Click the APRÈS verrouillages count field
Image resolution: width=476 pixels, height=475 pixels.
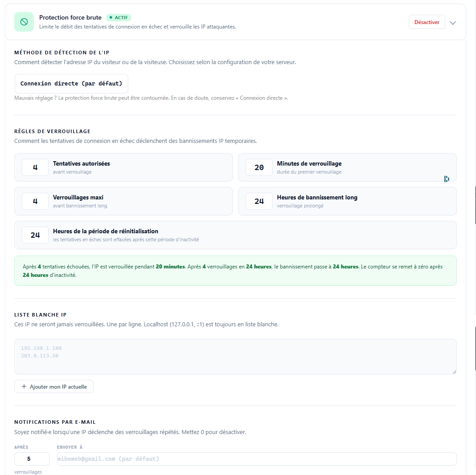click(32, 459)
